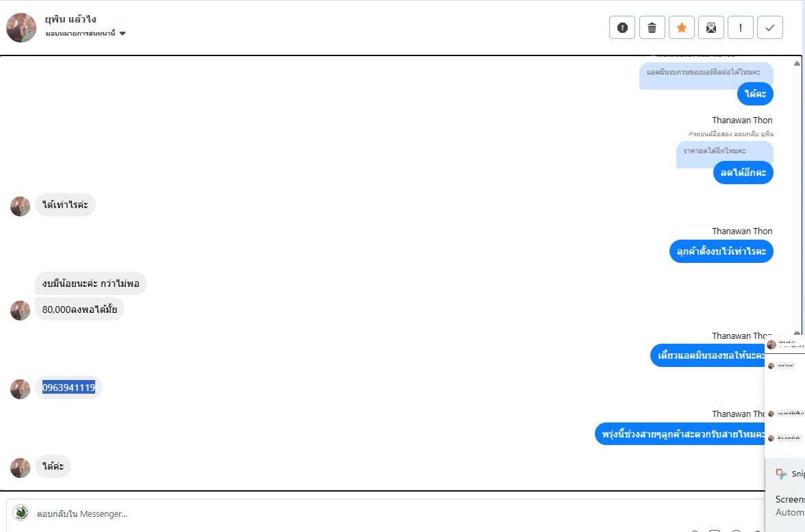Click the highlighted phone number 0963941119
Image resolution: width=805 pixels, height=532 pixels.
click(x=68, y=388)
